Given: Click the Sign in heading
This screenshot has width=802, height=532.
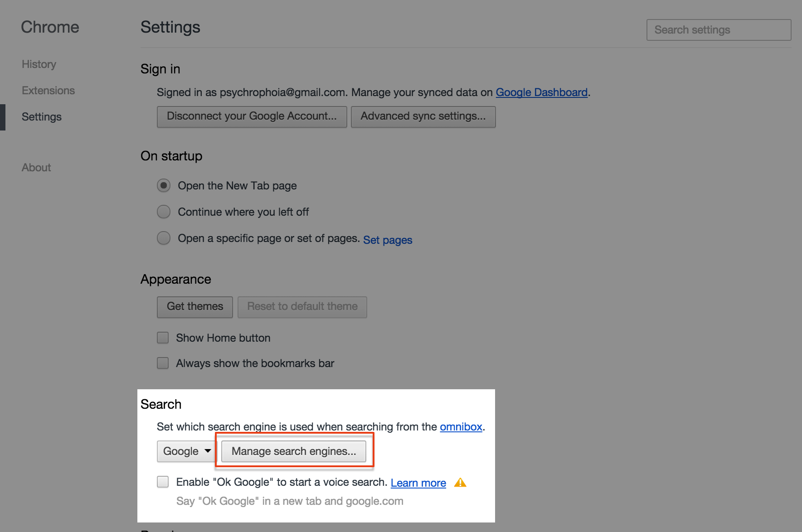Looking at the screenshot, I should tap(160, 69).
